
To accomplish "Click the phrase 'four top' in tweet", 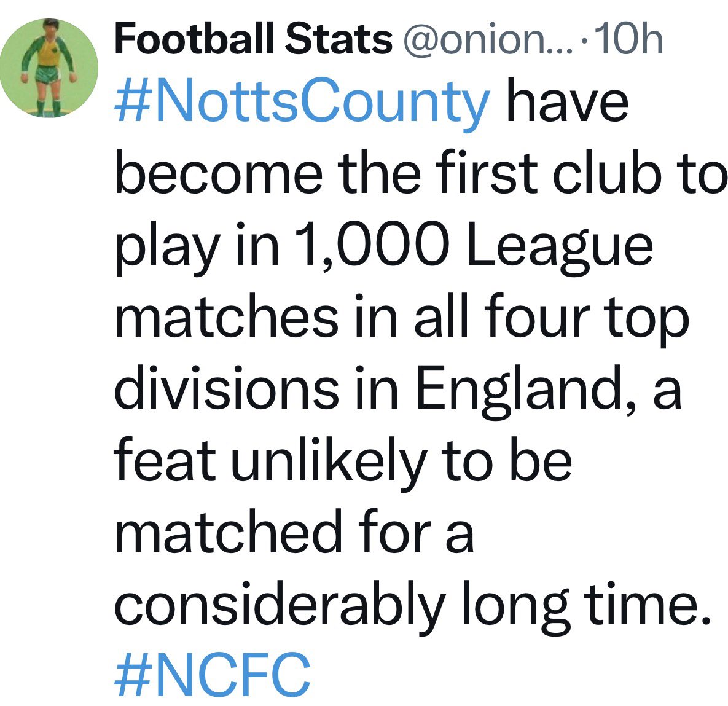I will [x=587, y=318].
